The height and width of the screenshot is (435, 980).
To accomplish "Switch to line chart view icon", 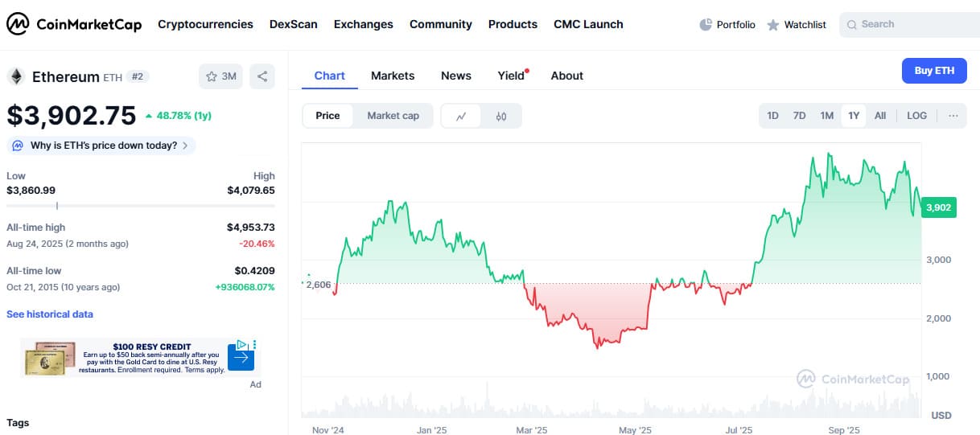I will click(461, 116).
